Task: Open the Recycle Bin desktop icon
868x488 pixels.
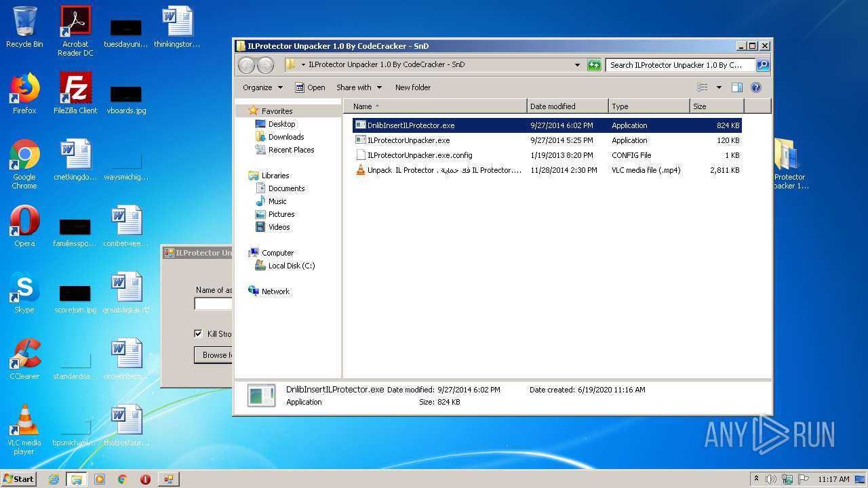Action: [24, 27]
